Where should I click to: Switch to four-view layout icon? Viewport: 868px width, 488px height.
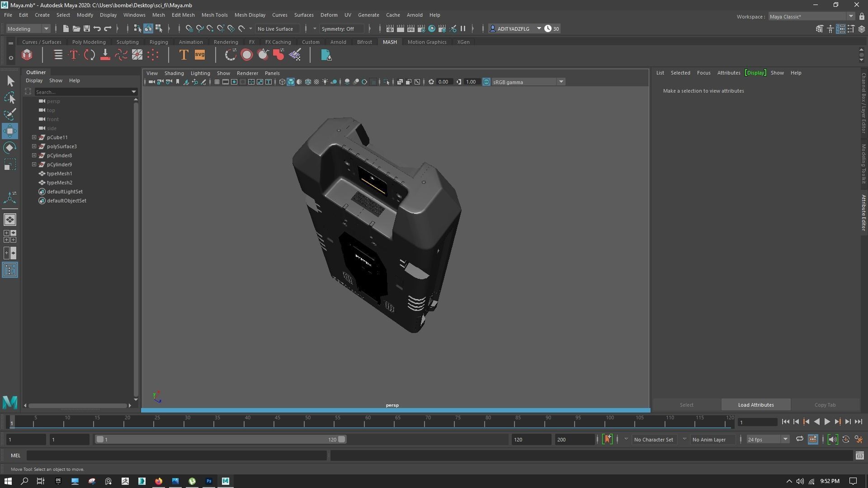(10, 236)
